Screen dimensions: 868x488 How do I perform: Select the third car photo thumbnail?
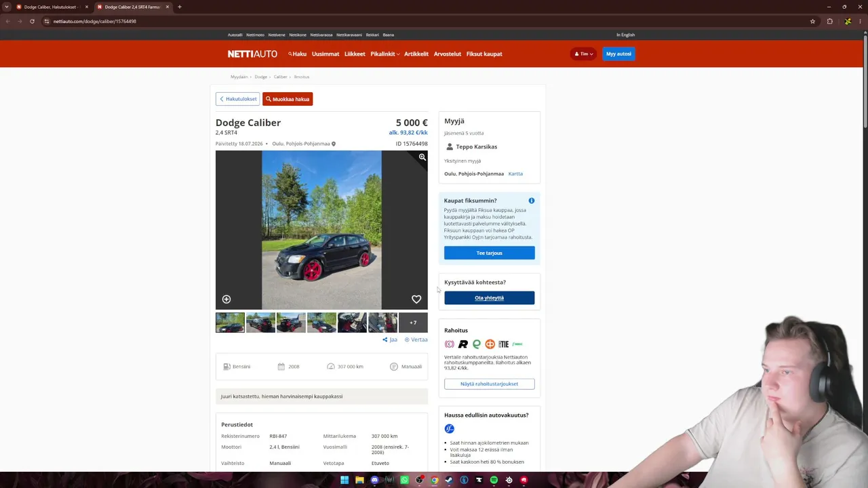pos(291,323)
